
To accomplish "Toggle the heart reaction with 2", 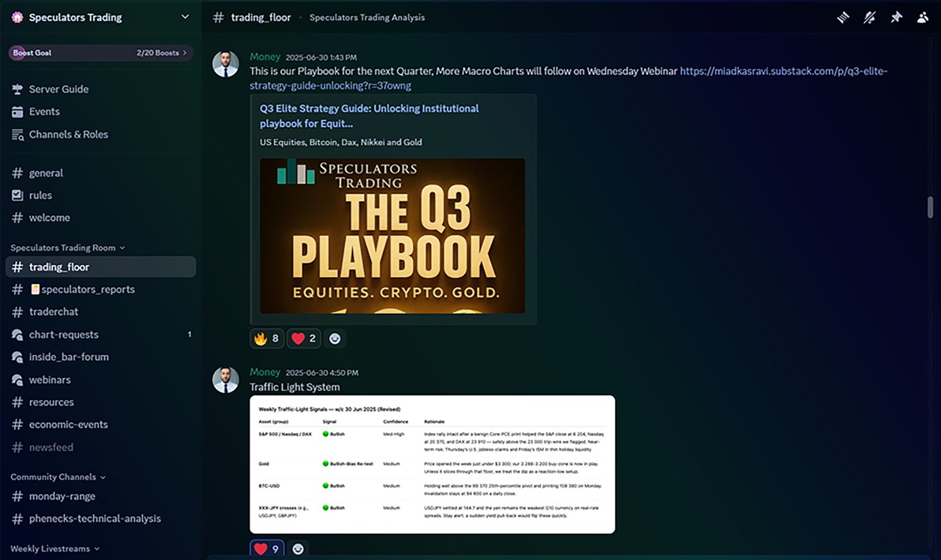I will 303,338.
